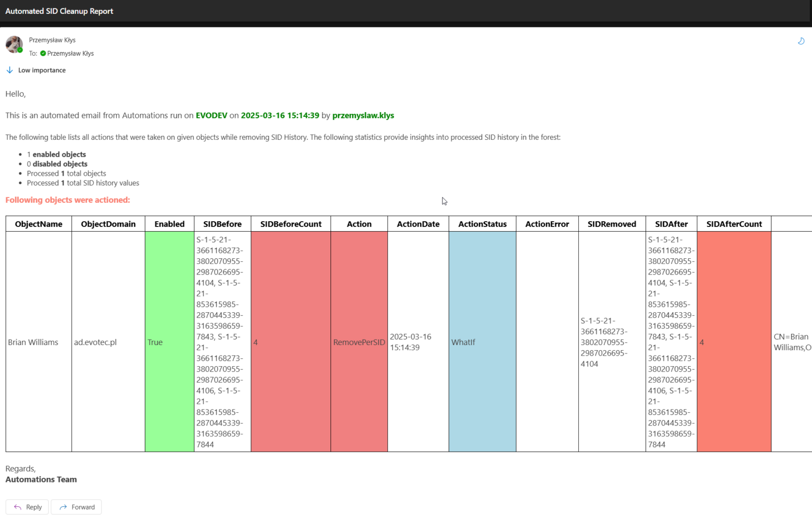This screenshot has height=518, width=812.
Task: Open the EVODEV link
Action: [x=211, y=115]
